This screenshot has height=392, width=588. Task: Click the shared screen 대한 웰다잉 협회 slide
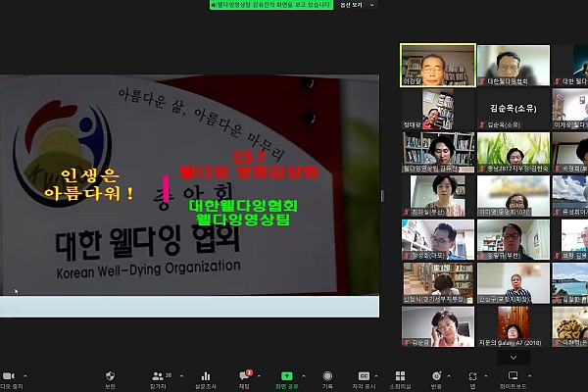(x=189, y=195)
